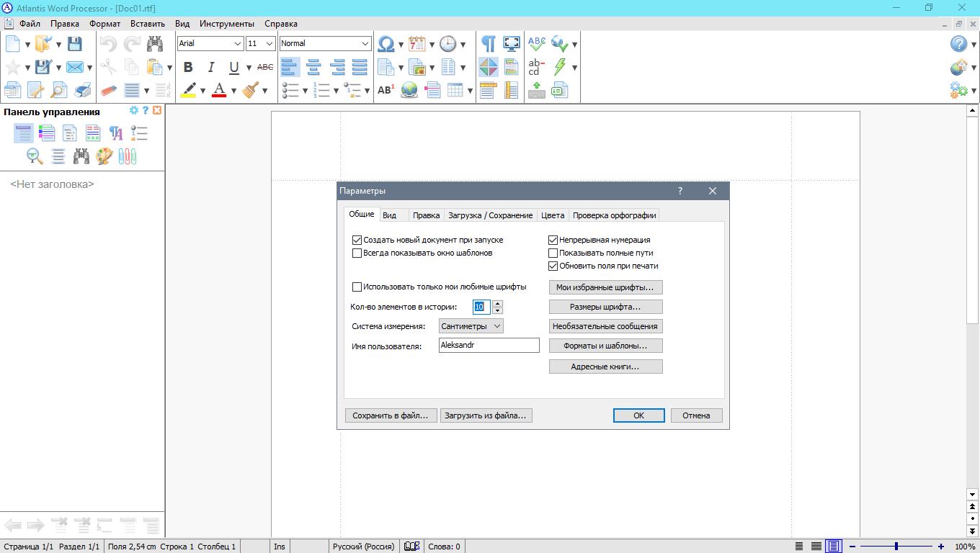
Task: Toggle 'Обновить поля при печати' checkbox
Action: click(x=553, y=266)
